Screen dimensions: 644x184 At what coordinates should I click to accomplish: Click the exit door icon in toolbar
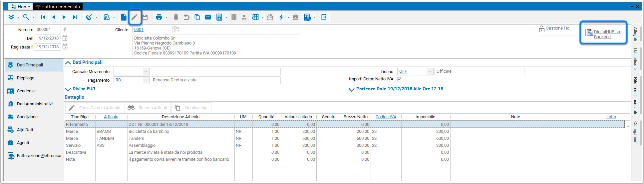point(324,17)
